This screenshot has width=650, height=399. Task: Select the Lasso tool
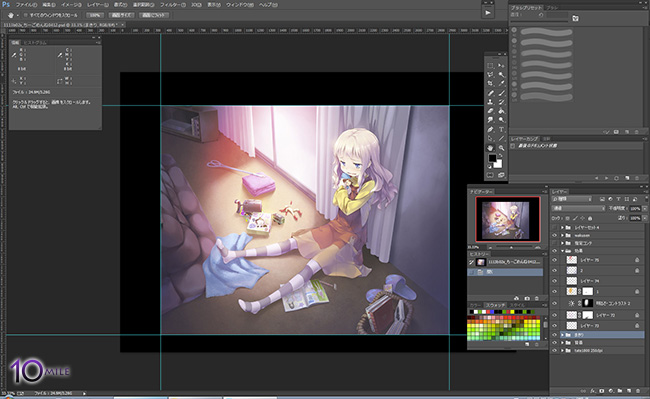[x=490, y=75]
